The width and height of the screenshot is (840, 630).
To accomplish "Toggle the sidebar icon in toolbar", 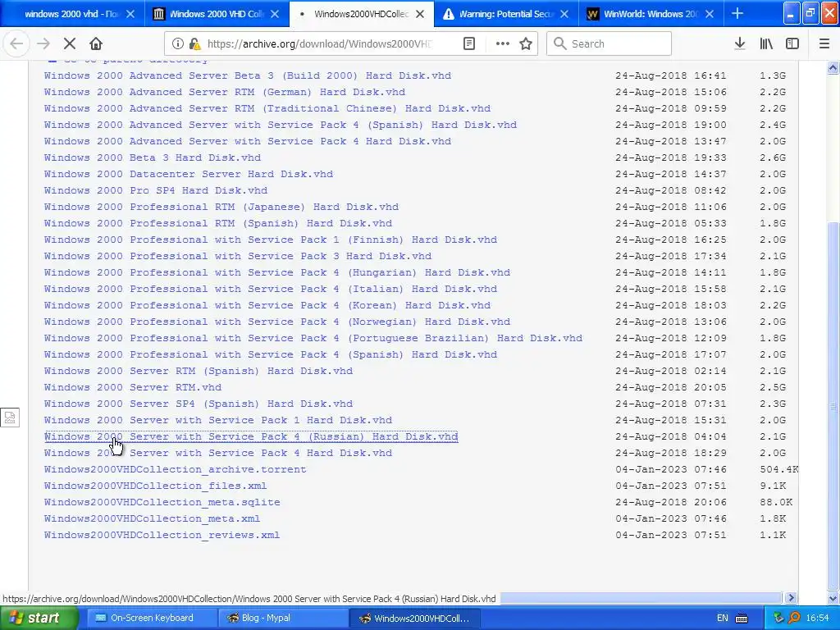I will pos(792,43).
